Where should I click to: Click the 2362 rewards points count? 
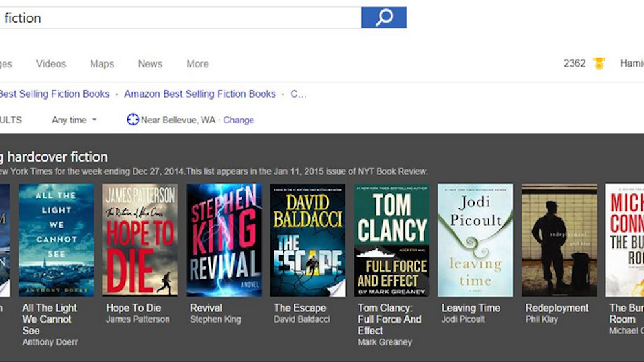[x=574, y=63]
